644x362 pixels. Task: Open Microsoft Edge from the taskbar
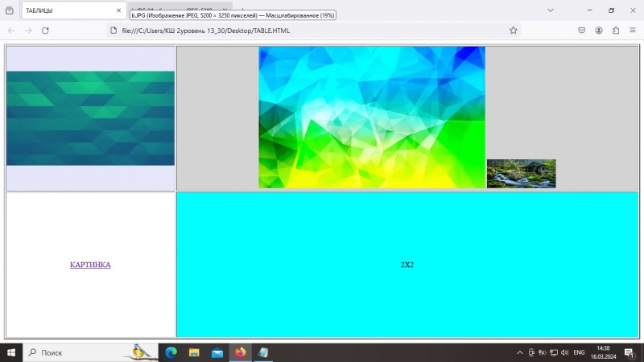(171, 352)
